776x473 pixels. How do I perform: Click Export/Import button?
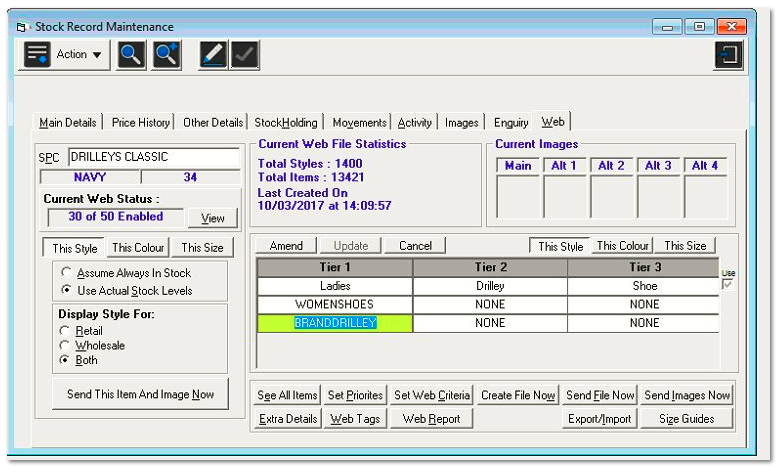[x=599, y=419]
